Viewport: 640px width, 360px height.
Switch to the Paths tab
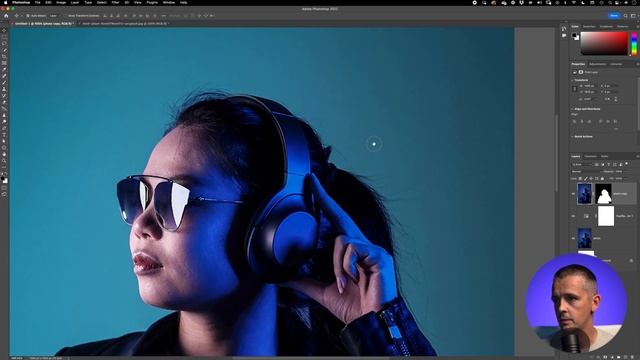point(604,156)
